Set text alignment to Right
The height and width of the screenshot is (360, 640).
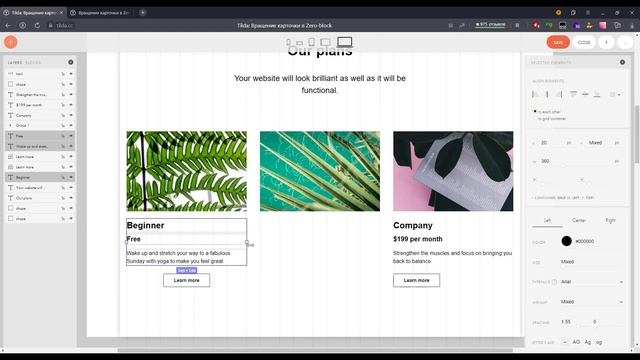(x=610, y=220)
